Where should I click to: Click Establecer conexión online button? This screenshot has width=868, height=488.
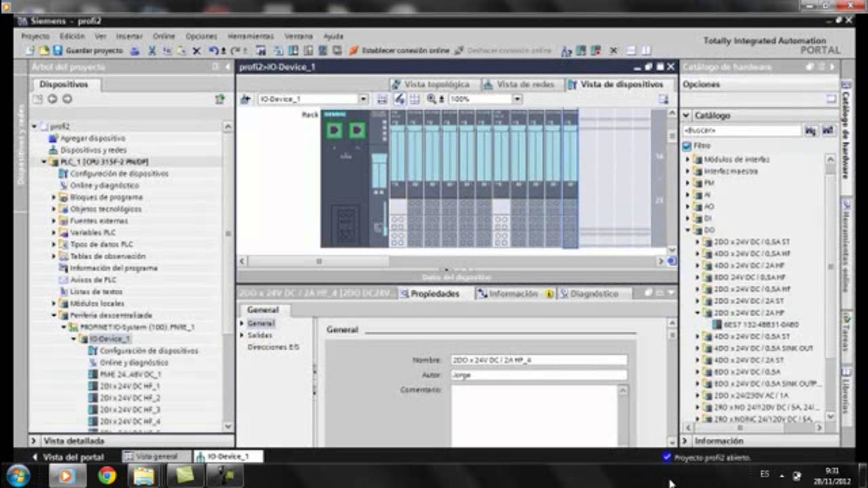399,51
